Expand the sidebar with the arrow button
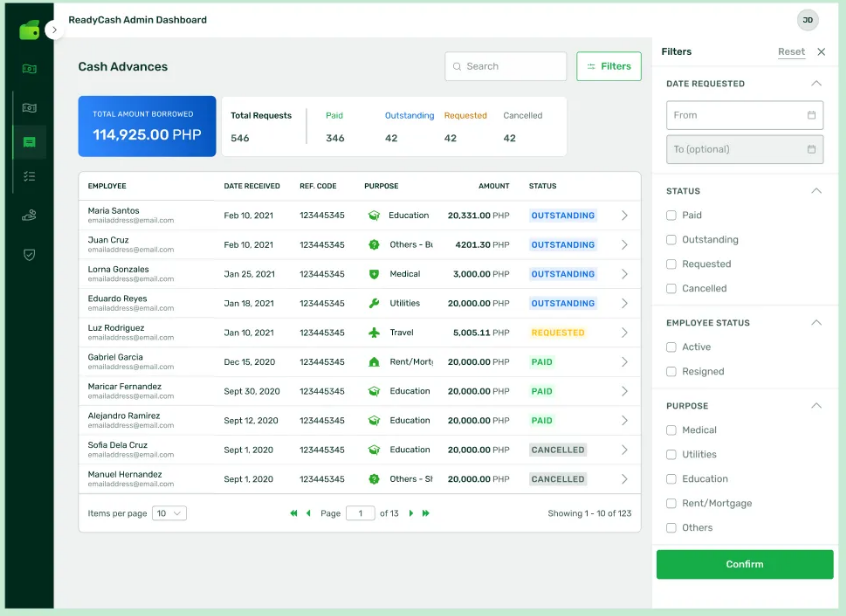Viewport: 846px width, 616px height. (54, 30)
